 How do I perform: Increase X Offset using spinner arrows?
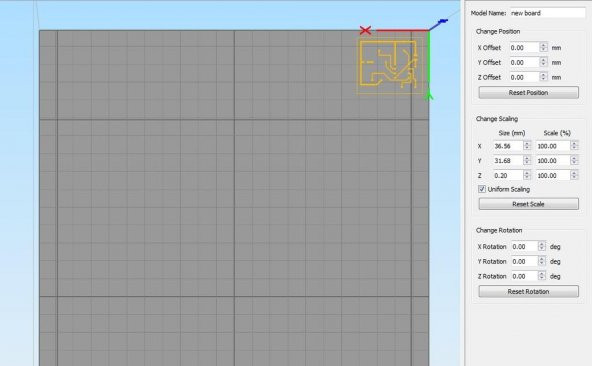point(543,45)
